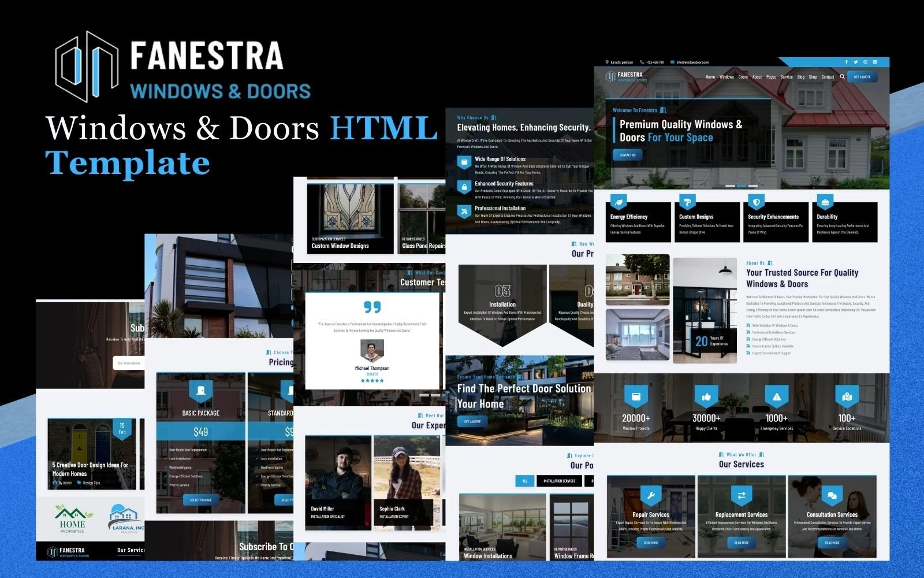Viewport: 924px width, 578px height.
Task: Click the Energy Efficiency leaf icon
Action: (618, 202)
